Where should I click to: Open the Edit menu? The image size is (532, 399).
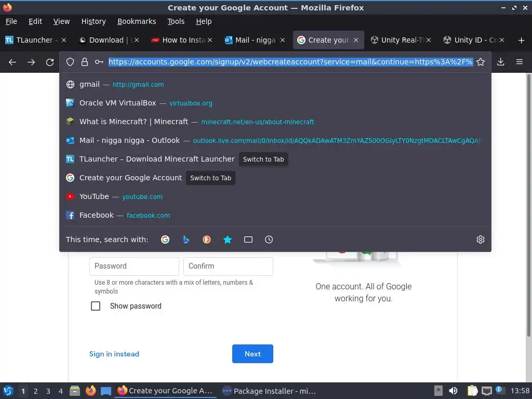pyautogui.click(x=35, y=21)
